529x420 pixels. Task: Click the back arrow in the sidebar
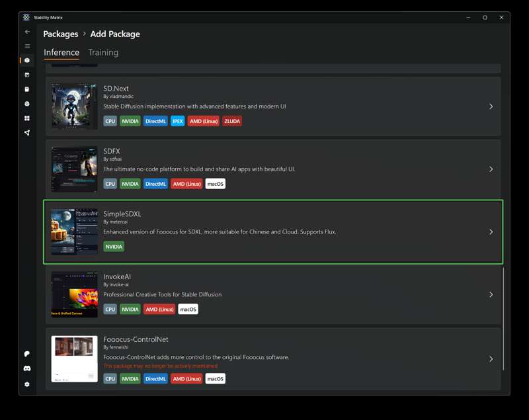click(x=27, y=32)
